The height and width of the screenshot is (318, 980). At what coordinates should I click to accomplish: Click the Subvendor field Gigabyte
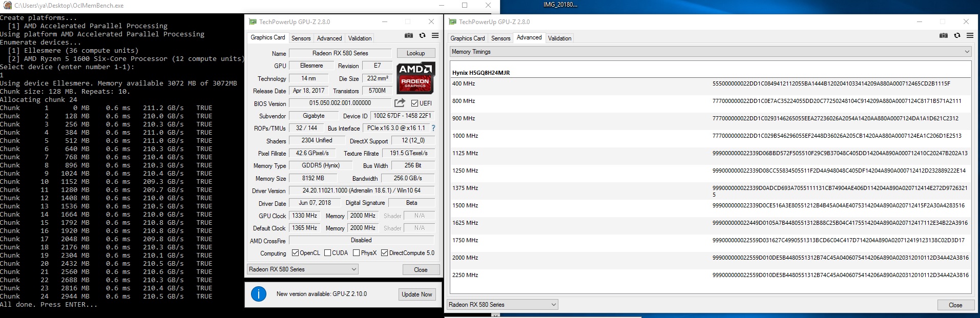[314, 116]
